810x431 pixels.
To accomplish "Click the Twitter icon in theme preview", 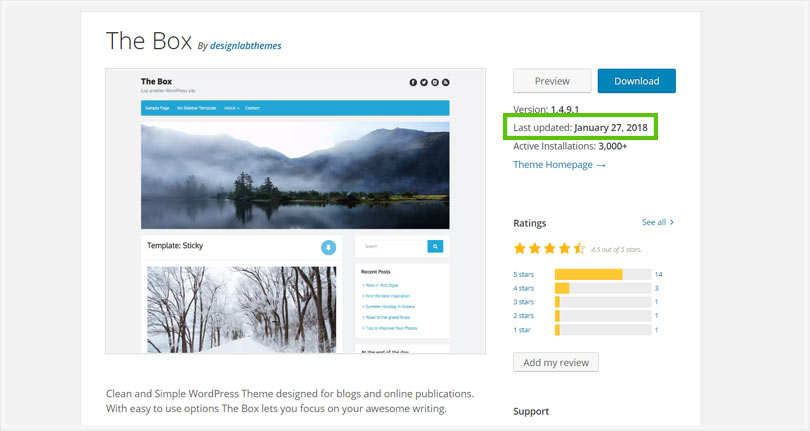I will click(424, 82).
